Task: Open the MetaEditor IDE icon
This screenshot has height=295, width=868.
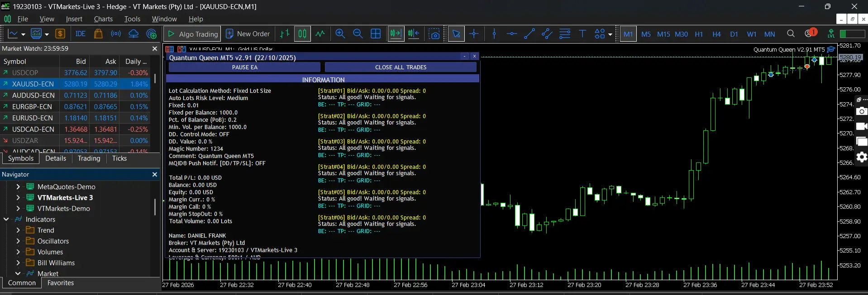Action: coord(81,34)
